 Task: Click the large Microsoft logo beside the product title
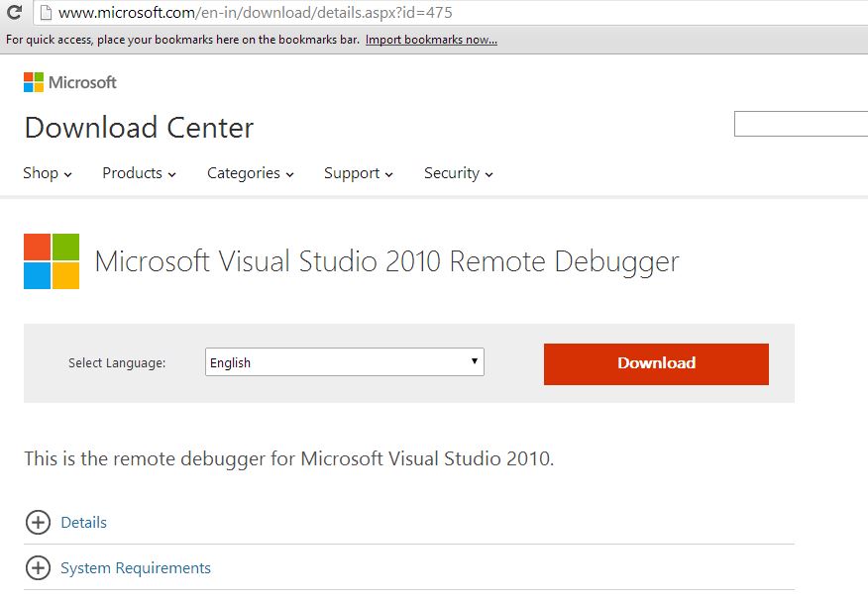(52, 261)
